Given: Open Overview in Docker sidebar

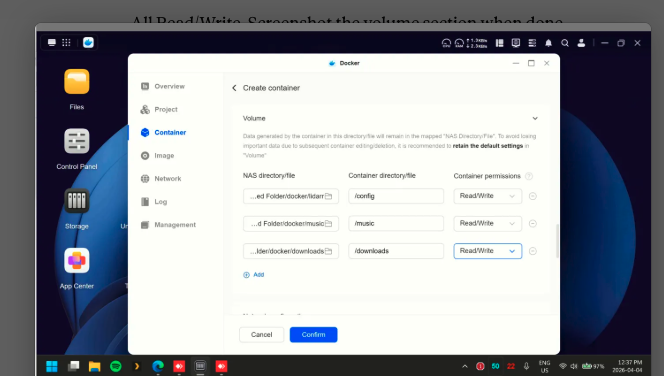Looking at the screenshot, I should [169, 86].
